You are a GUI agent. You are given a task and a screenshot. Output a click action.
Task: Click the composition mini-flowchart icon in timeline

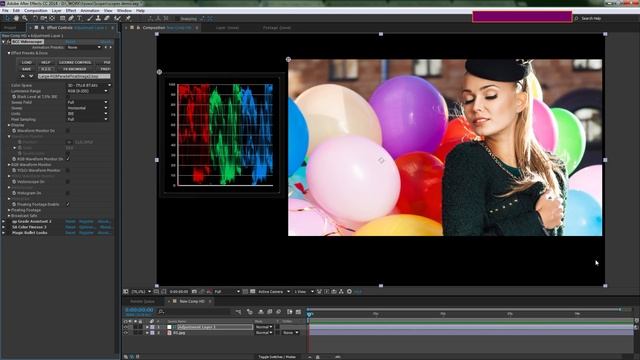coord(238,312)
